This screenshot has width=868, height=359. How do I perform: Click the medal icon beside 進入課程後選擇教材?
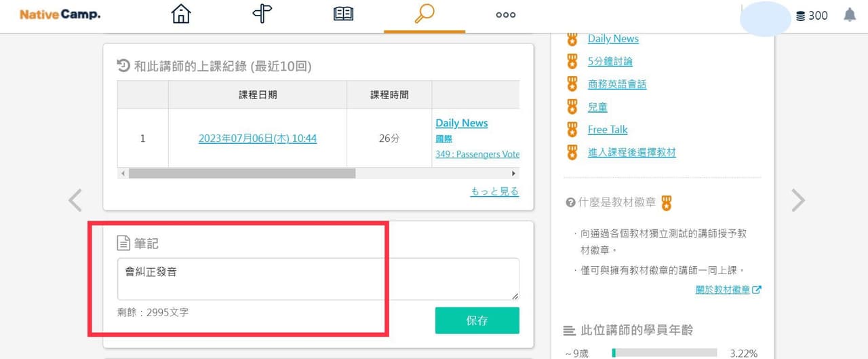tap(572, 152)
